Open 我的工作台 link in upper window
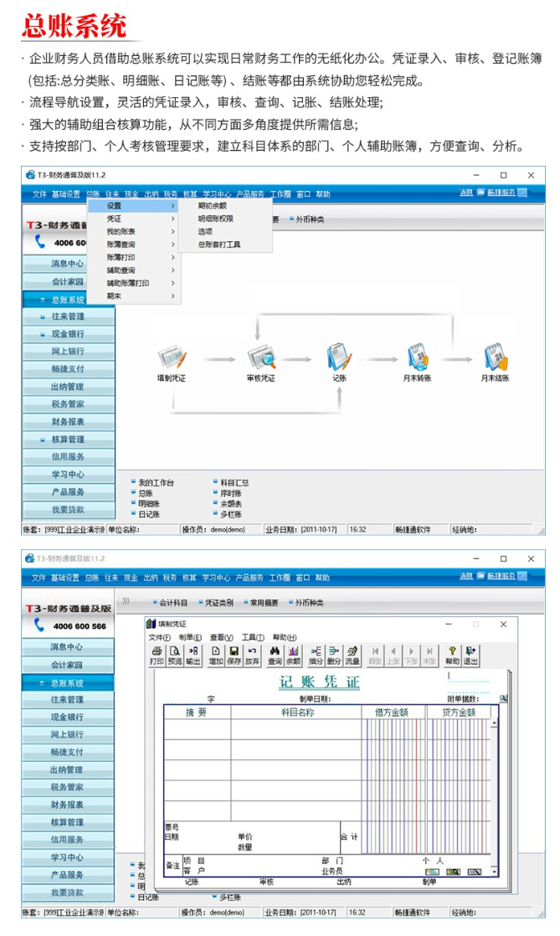The image size is (560, 936). [157, 482]
